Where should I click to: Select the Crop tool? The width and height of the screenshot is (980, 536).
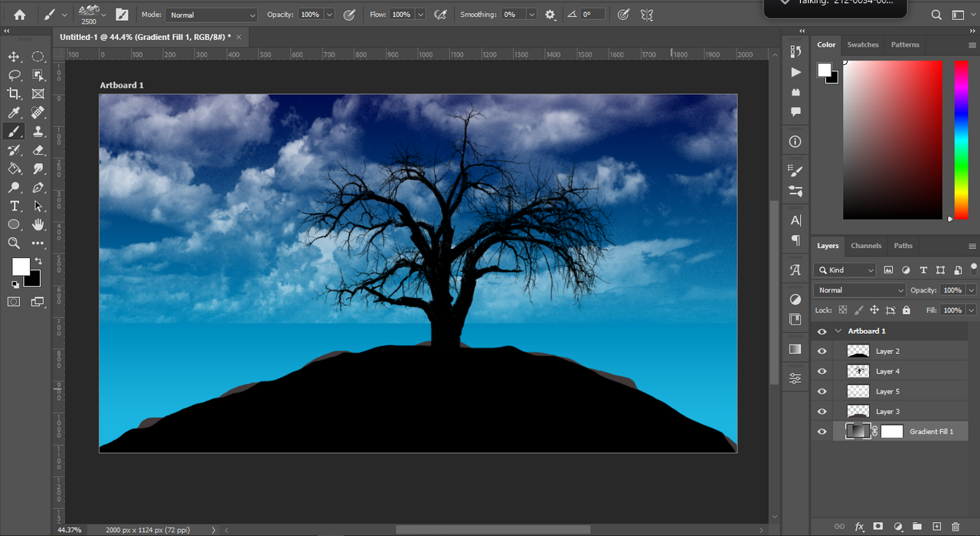14,93
